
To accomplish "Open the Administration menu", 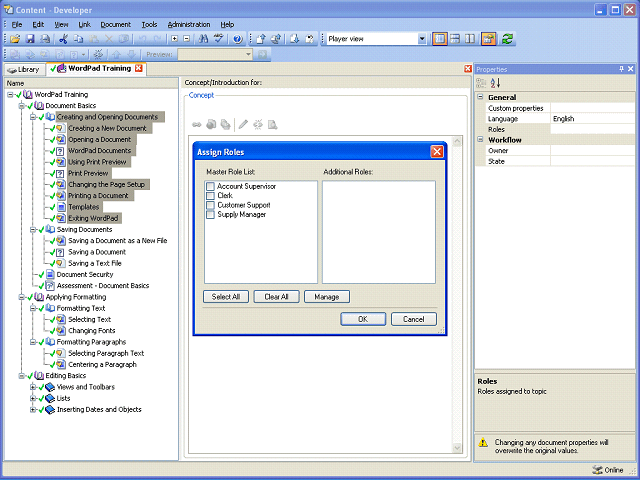I will [x=189, y=24].
